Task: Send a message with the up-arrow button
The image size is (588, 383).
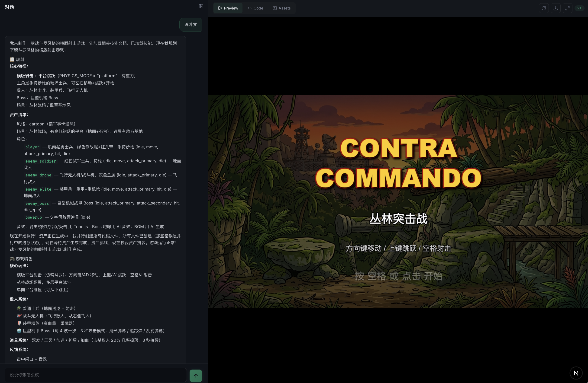Action: click(x=195, y=375)
